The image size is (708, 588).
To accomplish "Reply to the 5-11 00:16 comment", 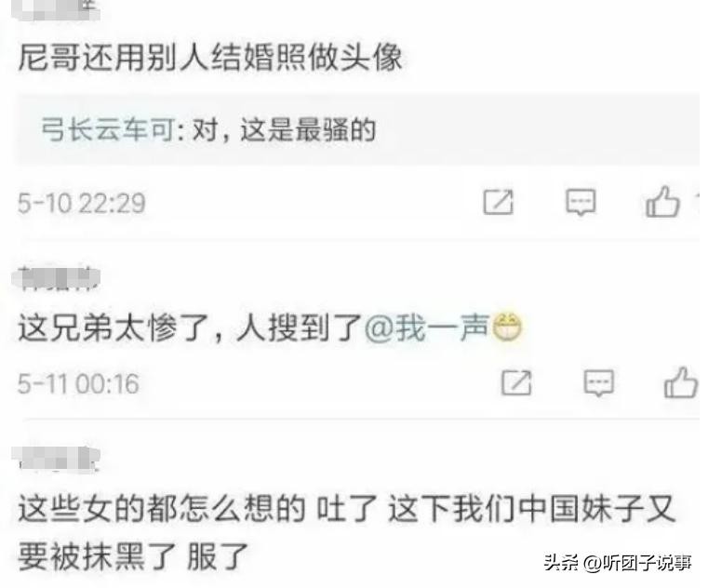I will point(599,383).
